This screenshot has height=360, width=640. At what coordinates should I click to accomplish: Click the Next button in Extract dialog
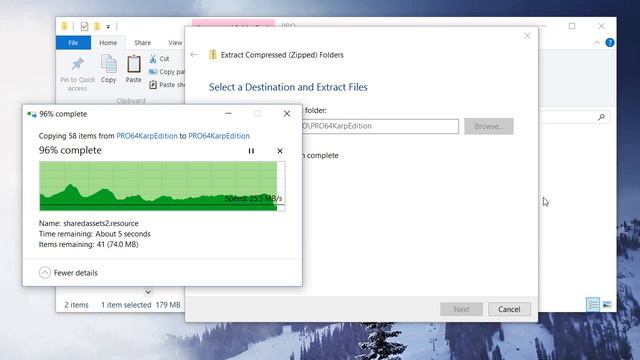pyautogui.click(x=461, y=309)
